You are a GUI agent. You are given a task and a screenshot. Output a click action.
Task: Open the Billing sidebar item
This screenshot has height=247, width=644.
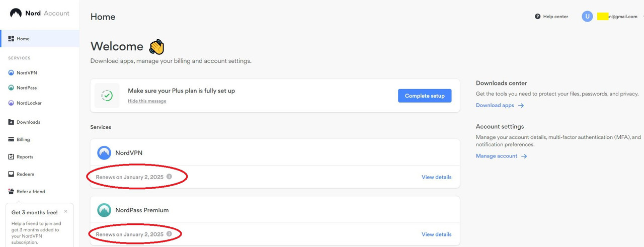[23, 139]
